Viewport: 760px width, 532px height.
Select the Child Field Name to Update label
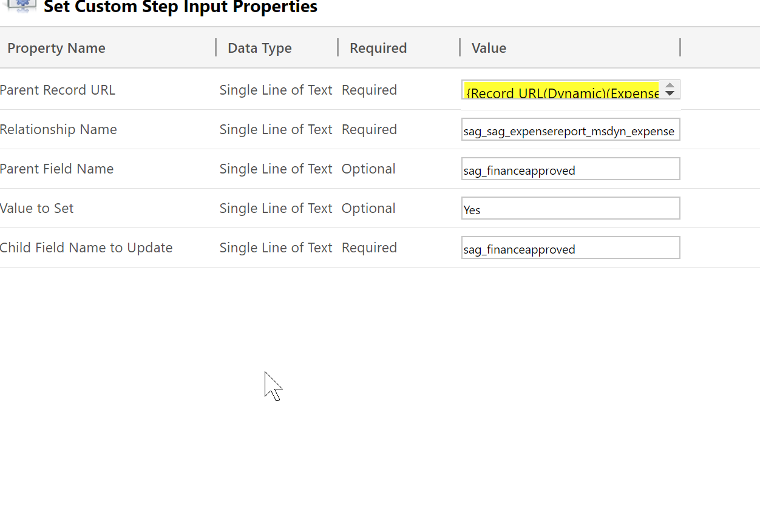point(86,247)
